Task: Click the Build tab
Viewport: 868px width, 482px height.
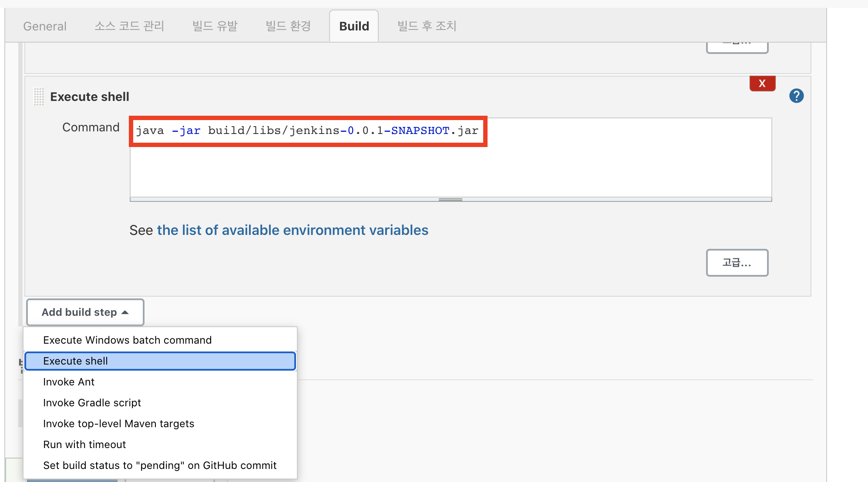Action: [x=354, y=26]
